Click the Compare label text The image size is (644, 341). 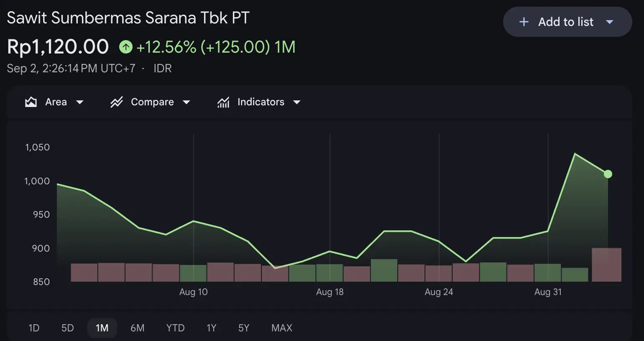coord(152,102)
